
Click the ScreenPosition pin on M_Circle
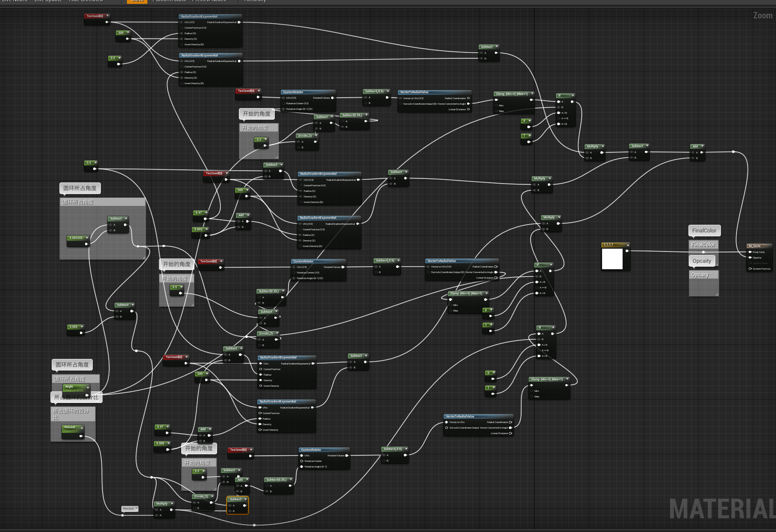[750, 269]
